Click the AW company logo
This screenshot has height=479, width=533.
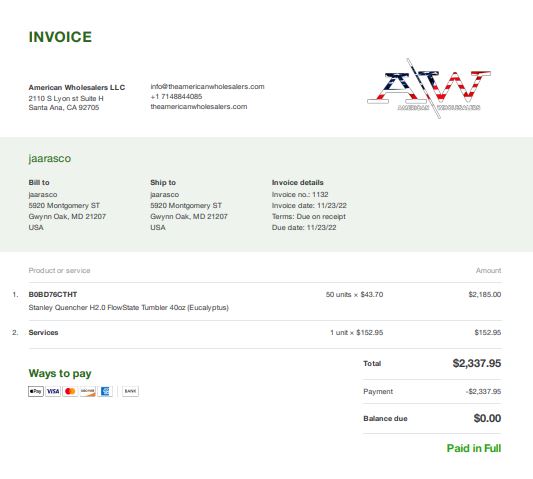tap(429, 88)
